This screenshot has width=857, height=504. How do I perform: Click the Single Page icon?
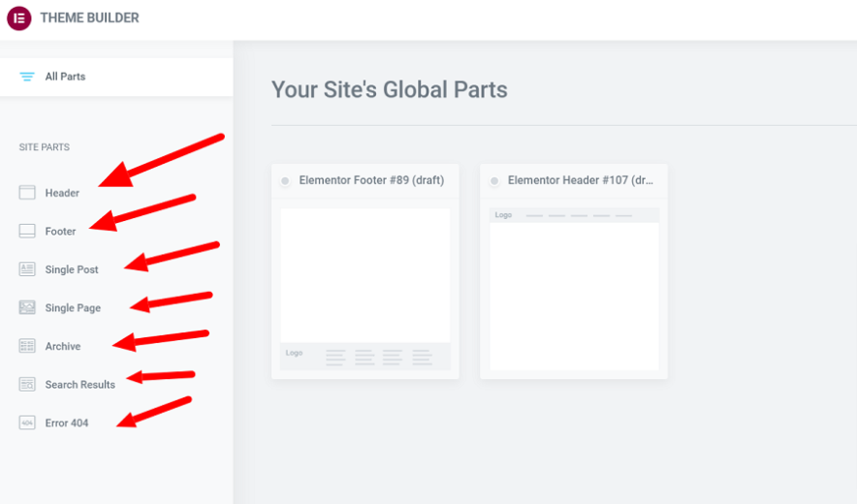(27, 307)
